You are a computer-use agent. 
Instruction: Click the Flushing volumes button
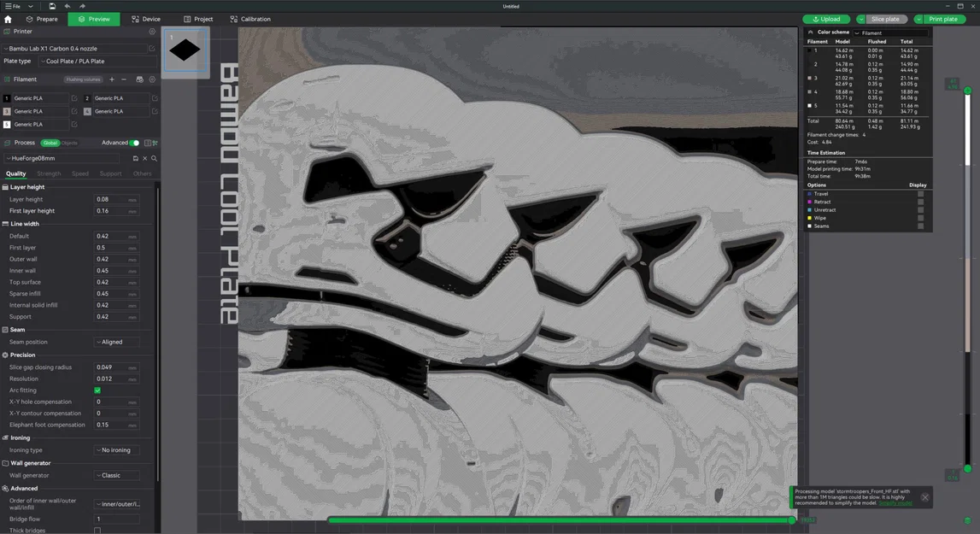[83, 79]
